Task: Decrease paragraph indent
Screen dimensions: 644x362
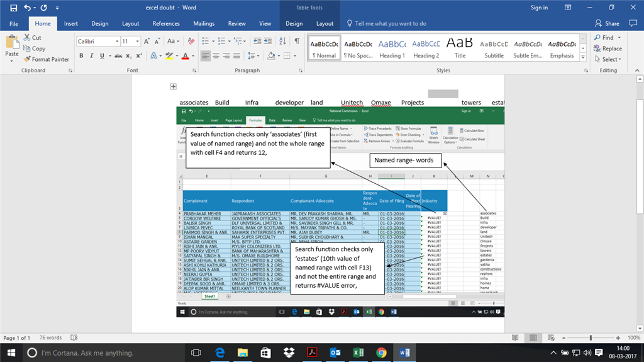Action: [257, 41]
